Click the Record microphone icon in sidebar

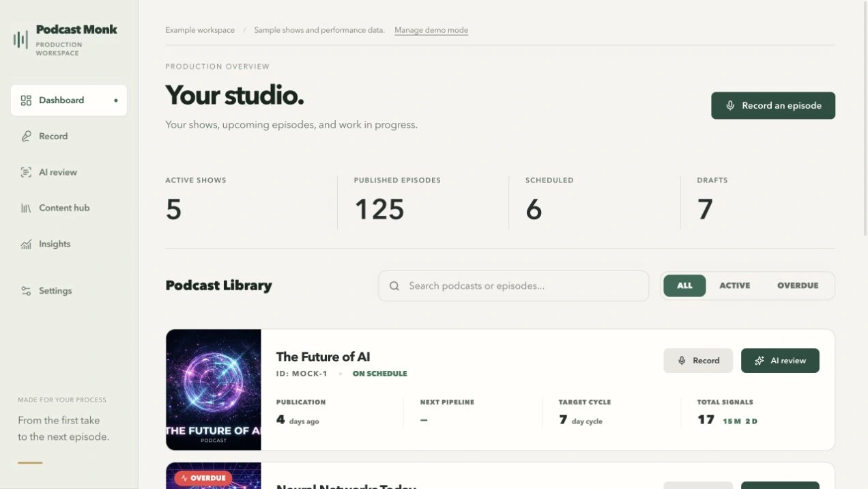pos(26,137)
